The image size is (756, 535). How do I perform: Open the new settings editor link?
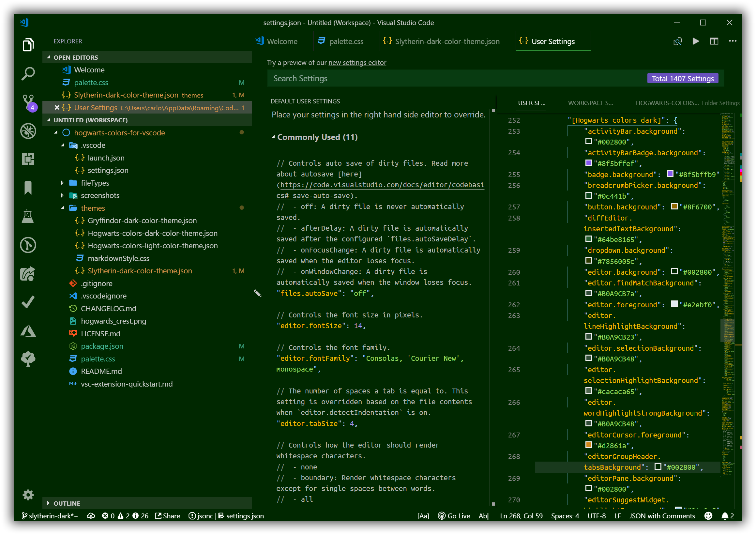(x=357, y=63)
